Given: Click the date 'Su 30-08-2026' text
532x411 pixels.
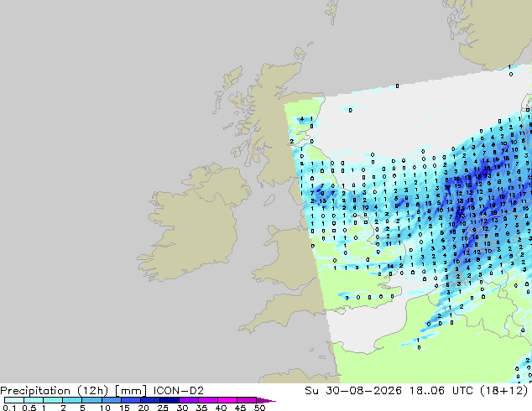Looking at the screenshot, I should click(x=353, y=391).
